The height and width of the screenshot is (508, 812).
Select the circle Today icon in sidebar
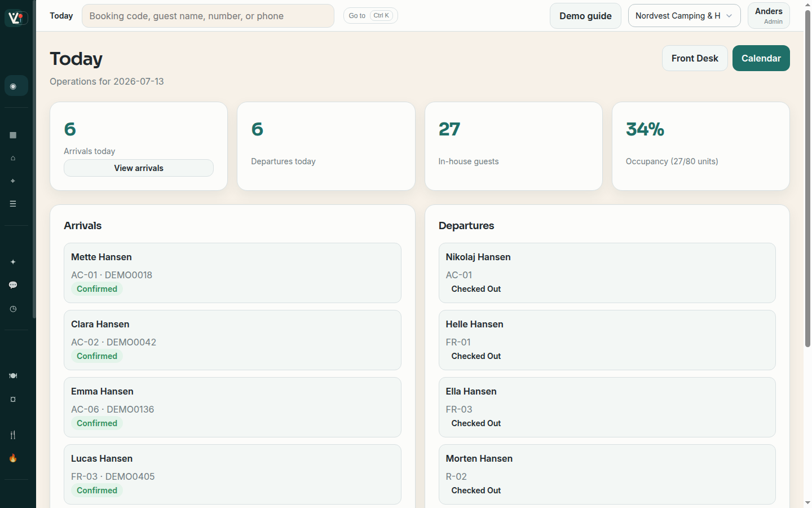[x=13, y=86]
